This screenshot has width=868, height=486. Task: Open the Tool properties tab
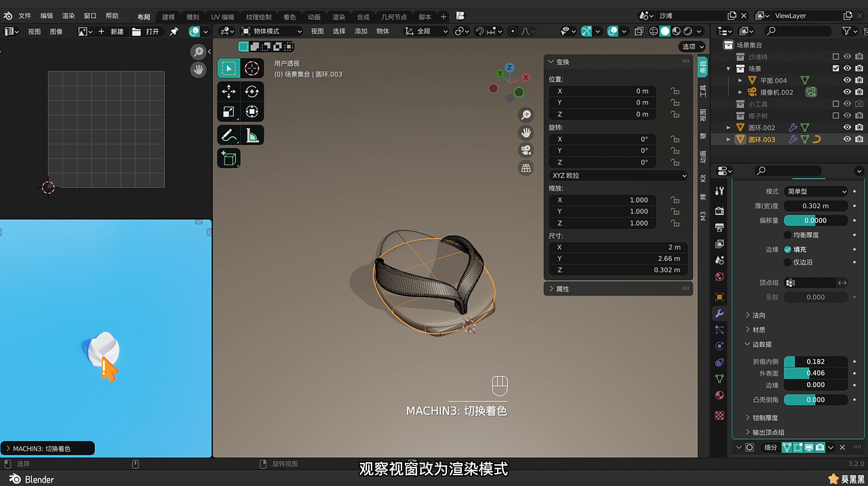[x=719, y=192]
